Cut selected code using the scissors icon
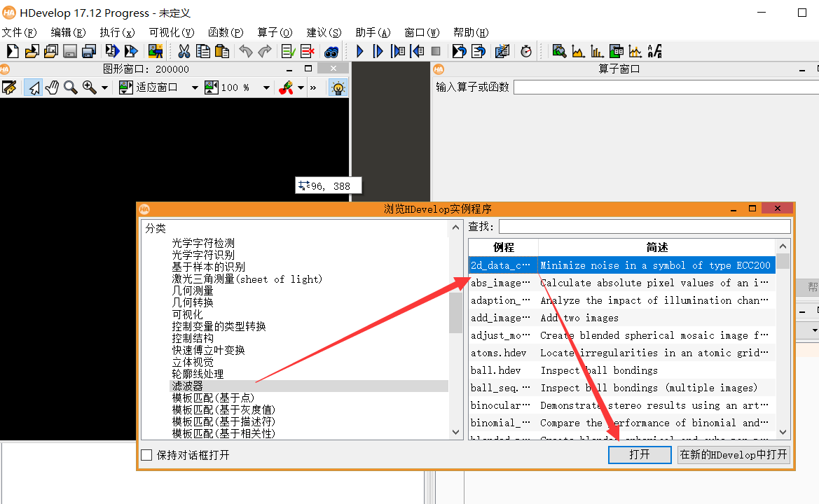The image size is (819, 504). tap(184, 51)
